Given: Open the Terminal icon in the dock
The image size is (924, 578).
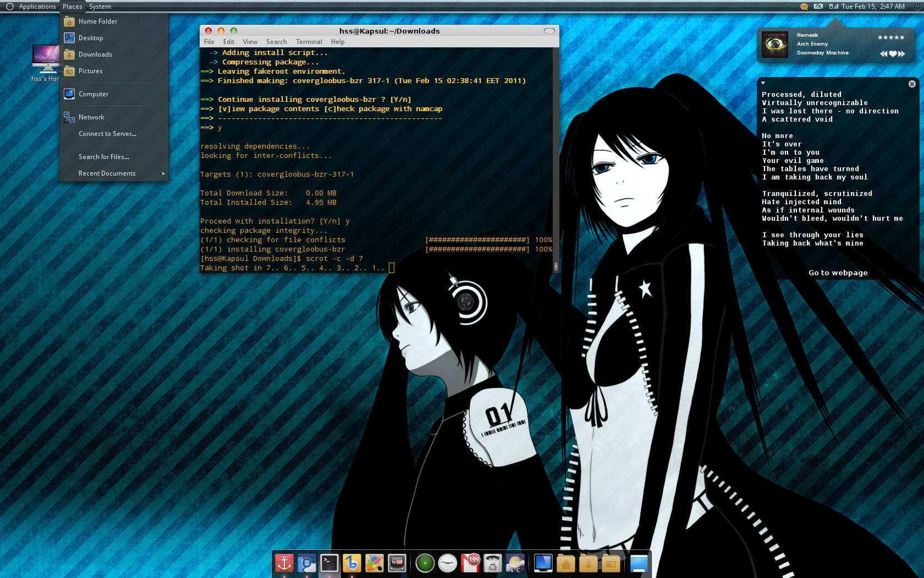Looking at the screenshot, I should tap(329, 563).
